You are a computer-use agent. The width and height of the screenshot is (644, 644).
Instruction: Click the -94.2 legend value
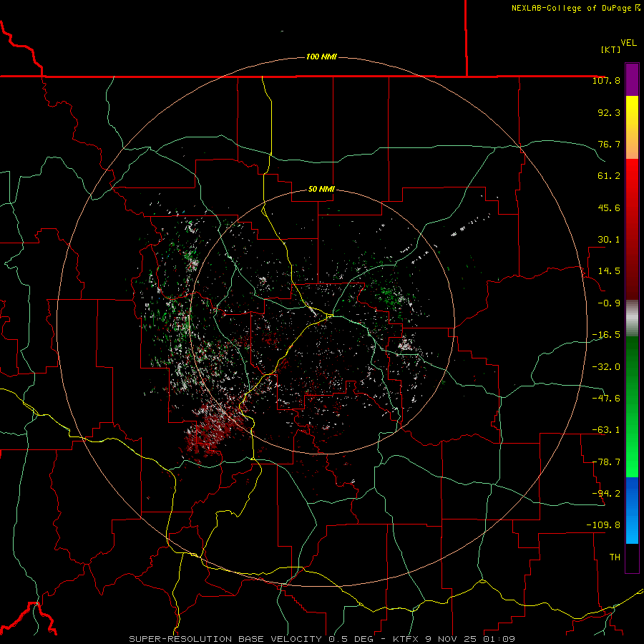[x=606, y=493]
